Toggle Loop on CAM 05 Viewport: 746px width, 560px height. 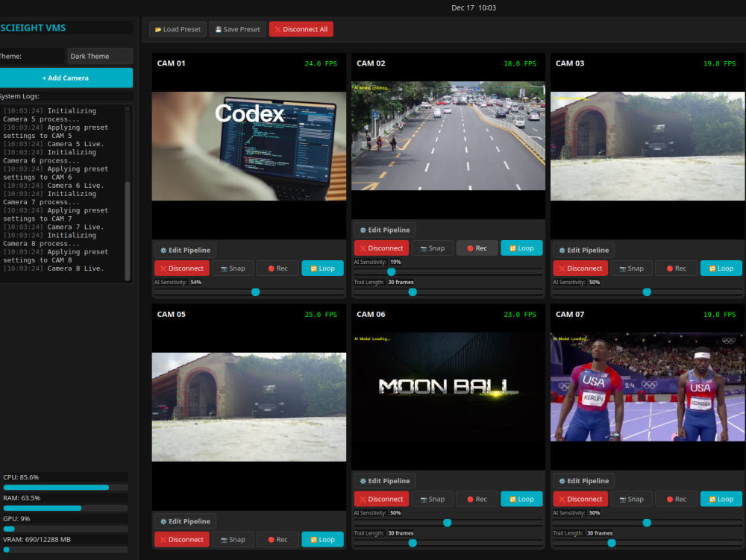click(322, 540)
